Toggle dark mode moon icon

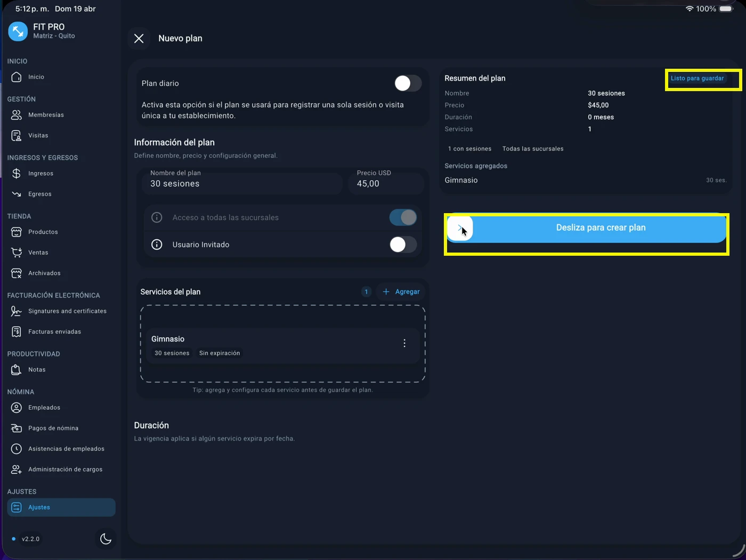(x=106, y=539)
